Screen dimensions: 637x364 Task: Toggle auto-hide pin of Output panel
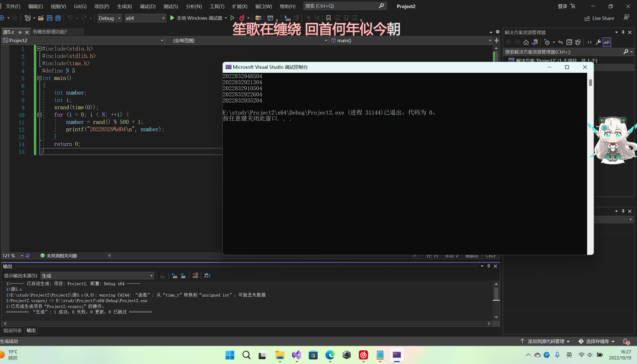[489, 266]
